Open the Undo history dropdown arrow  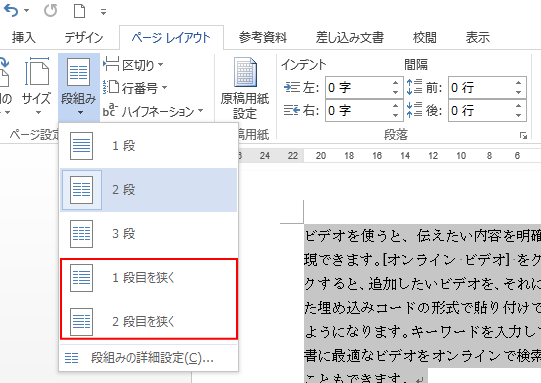[x=27, y=11]
